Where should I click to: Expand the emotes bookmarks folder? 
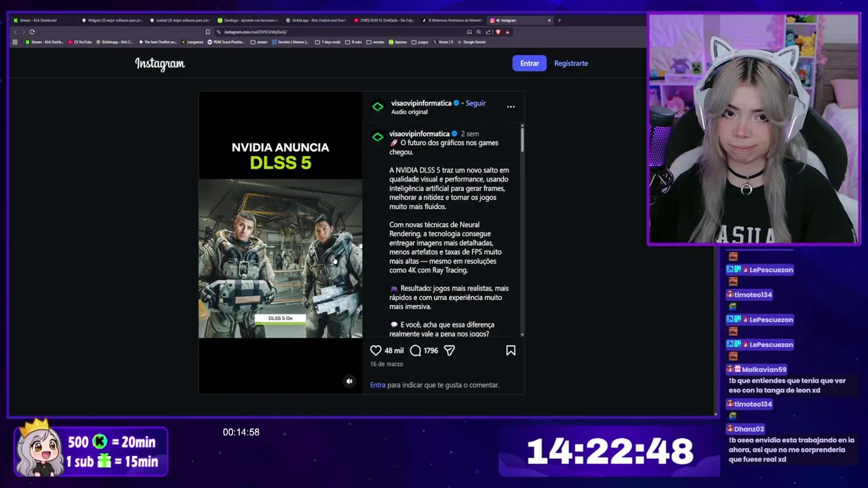coord(375,42)
